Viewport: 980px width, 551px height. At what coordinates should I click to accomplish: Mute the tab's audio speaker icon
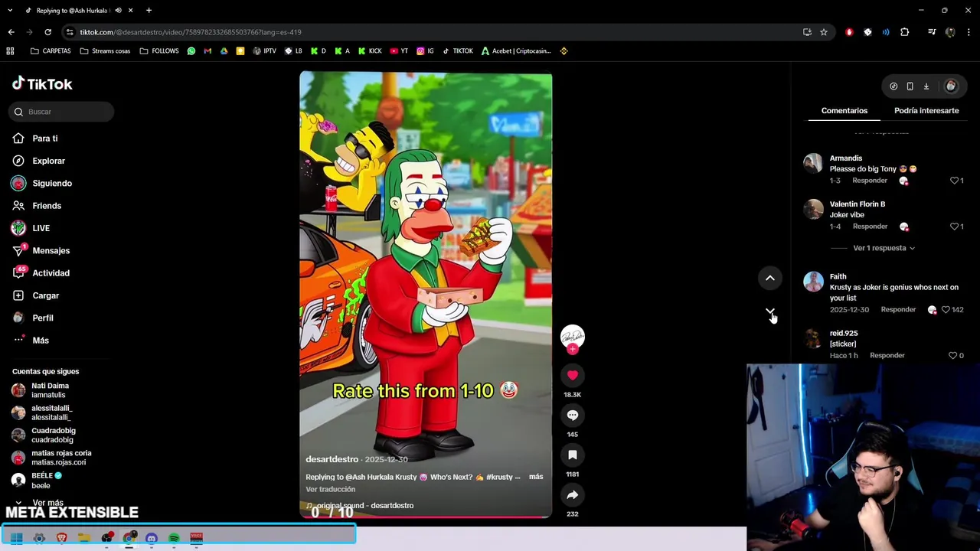coord(118,11)
